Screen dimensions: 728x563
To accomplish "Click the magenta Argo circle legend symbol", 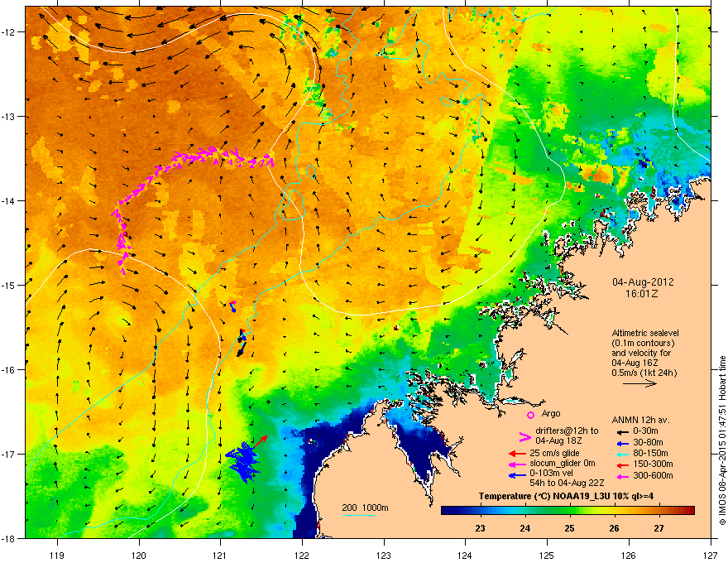I will (x=530, y=415).
